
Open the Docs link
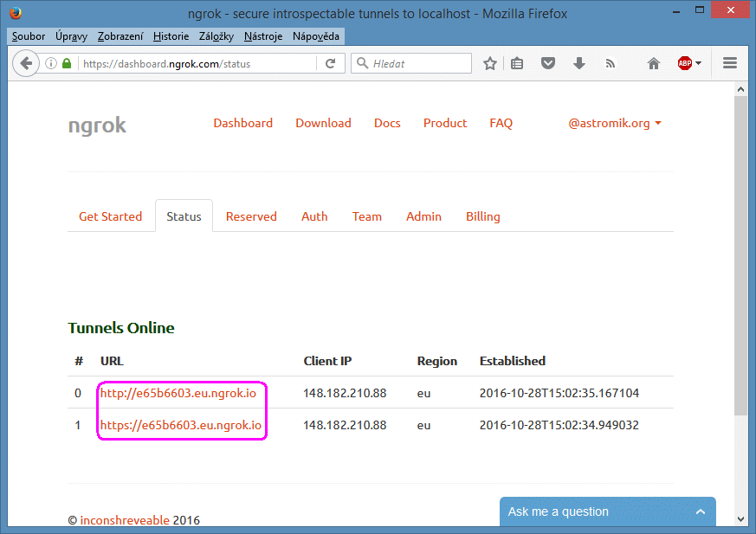[x=387, y=124]
